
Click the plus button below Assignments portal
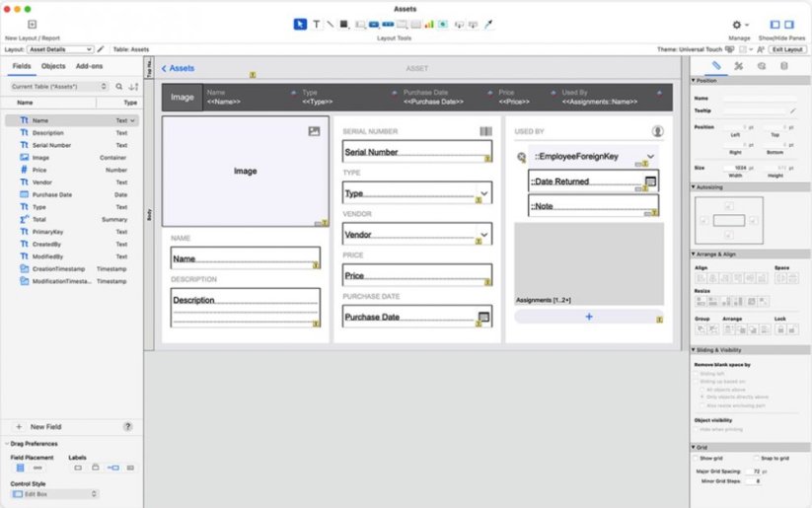tap(589, 317)
